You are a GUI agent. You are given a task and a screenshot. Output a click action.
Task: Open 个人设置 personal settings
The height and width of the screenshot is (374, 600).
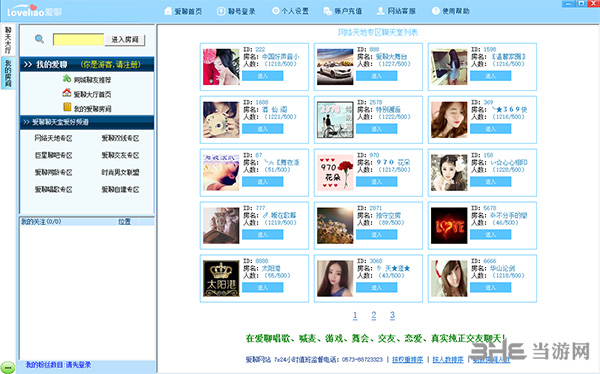290,11
